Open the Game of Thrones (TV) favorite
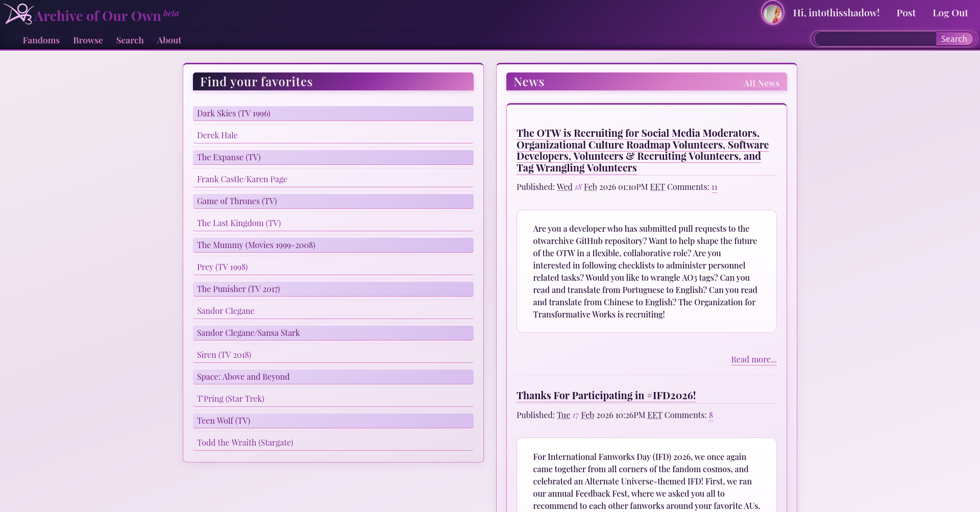The height and width of the screenshot is (512, 980). (236, 201)
